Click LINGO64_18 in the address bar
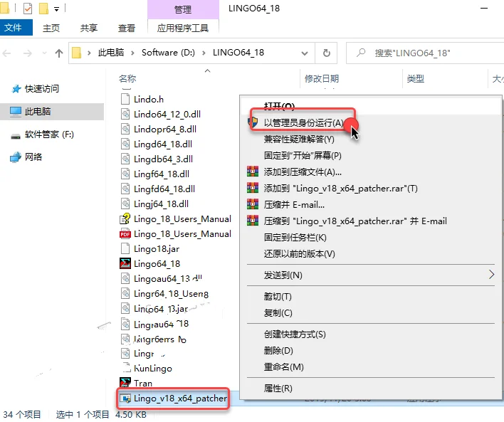Viewport: 504px width, 422px height. tap(238, 53)
